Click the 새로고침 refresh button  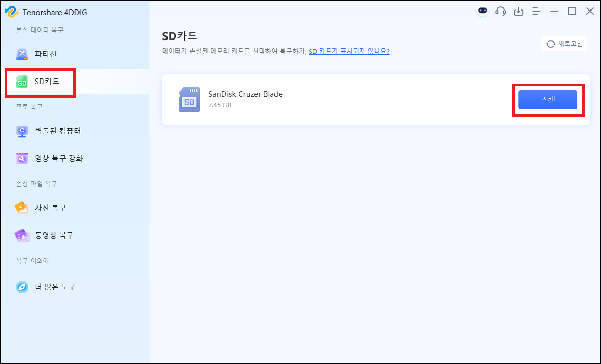(x=564, y=44)
